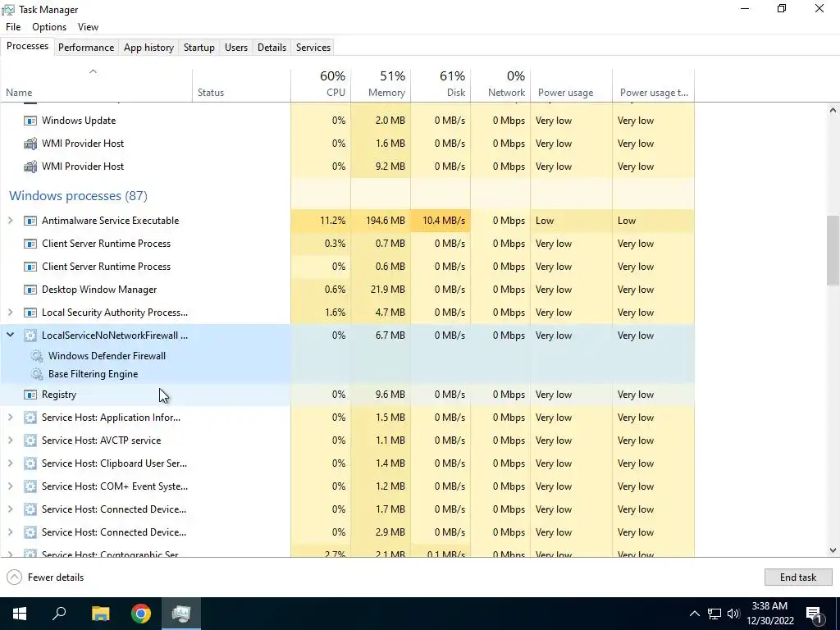Click the LocalServiceNoNetworkFirewall gear icon
Image resolution: width=840 pixels, height=630 pixels.
click(x=30, y=336)
